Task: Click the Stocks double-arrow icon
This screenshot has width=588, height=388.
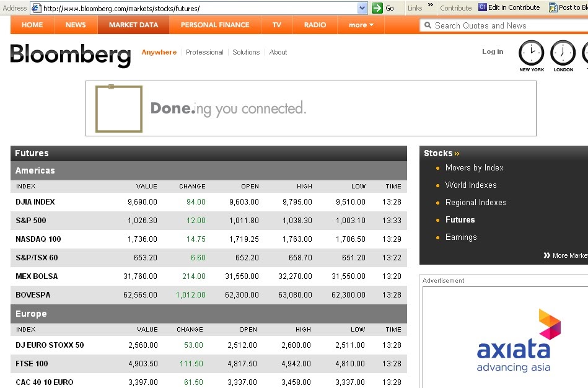Action: (x=457, y=154)
